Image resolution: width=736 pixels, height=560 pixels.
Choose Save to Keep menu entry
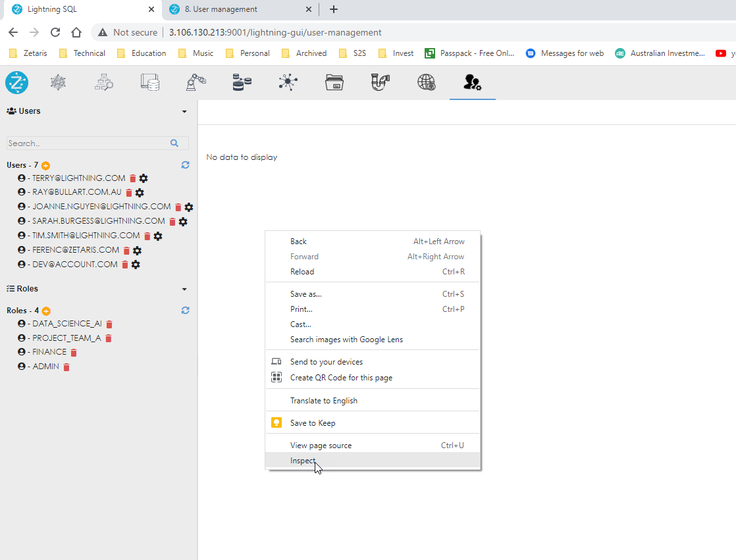pyautogui.click(x=373, y=423)
